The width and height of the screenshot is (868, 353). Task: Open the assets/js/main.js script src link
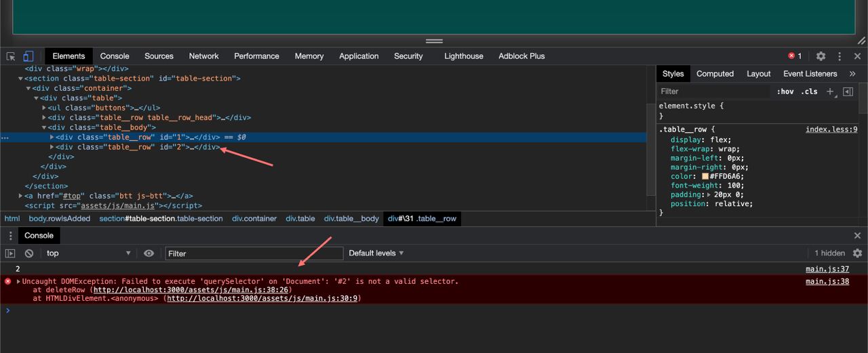coord(119,206)
